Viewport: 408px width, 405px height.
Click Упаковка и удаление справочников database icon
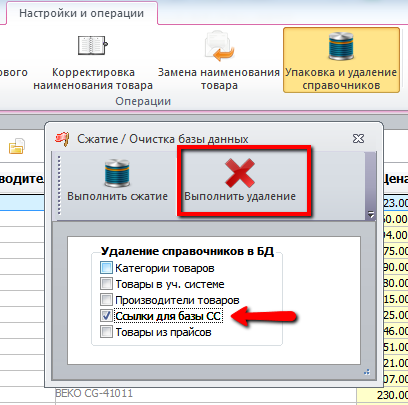click(x=341, y=46)
